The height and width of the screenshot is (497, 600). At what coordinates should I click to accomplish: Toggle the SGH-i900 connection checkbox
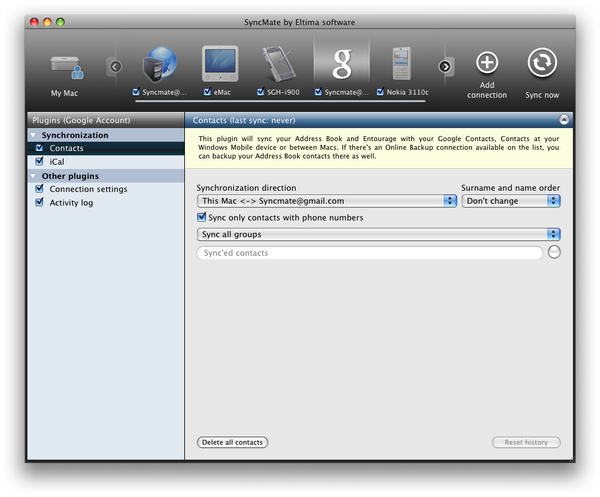coord(261,92)
